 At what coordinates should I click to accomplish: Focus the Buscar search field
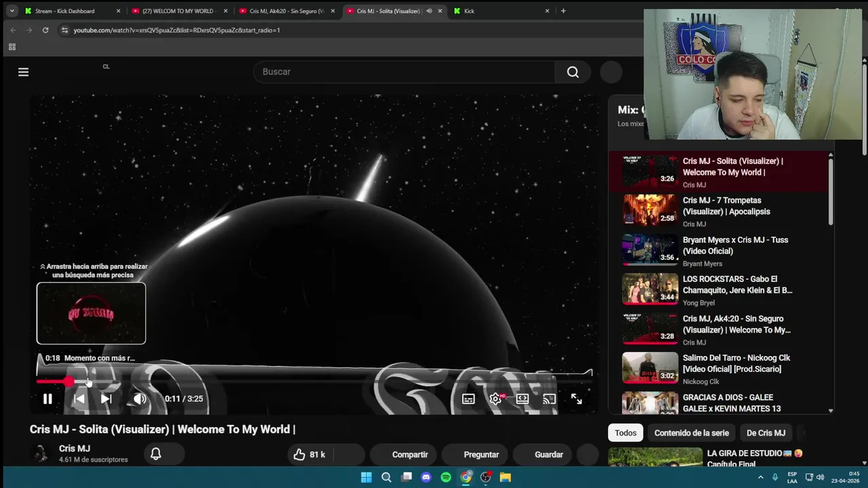click(x=404, y=72)
